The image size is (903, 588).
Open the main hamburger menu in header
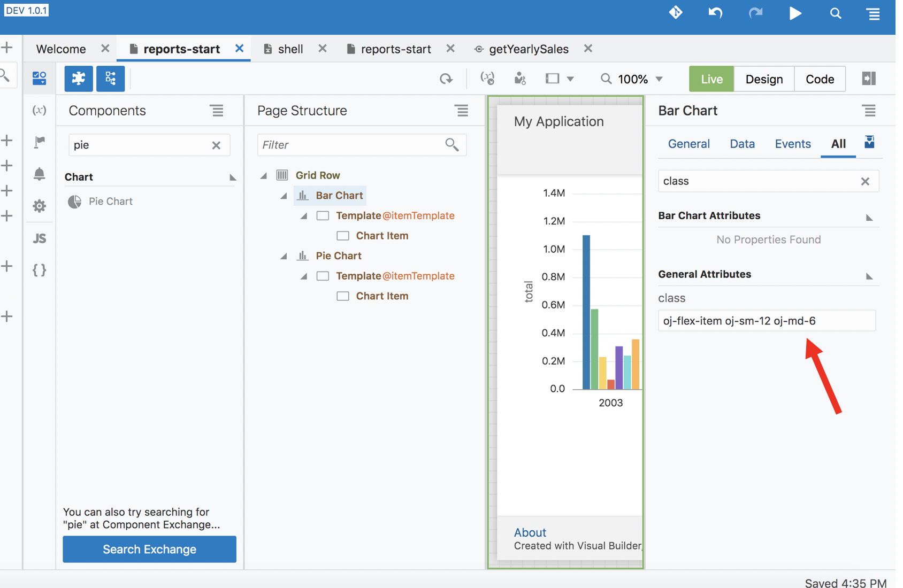(874, 13)
